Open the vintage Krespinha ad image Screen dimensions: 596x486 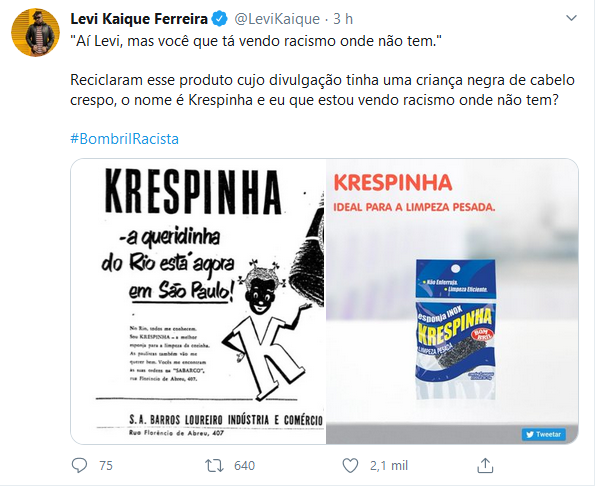(x=198, y=301)
